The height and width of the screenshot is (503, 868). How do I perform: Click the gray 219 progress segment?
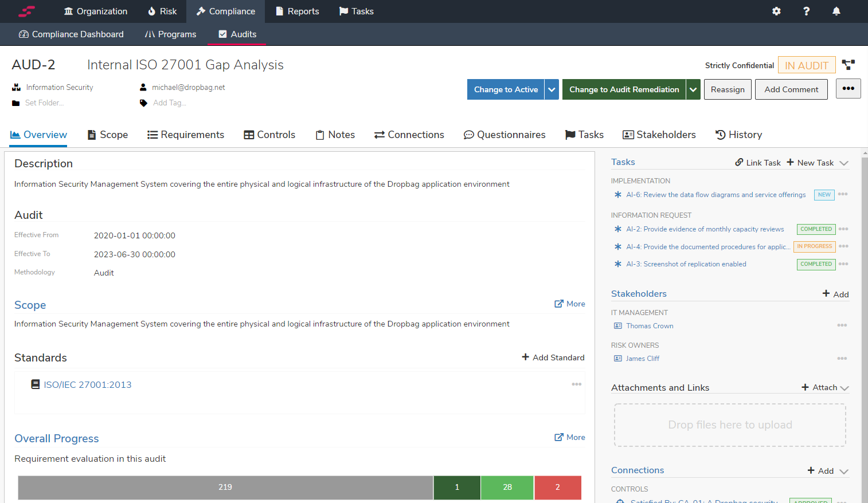click(225, 488)
